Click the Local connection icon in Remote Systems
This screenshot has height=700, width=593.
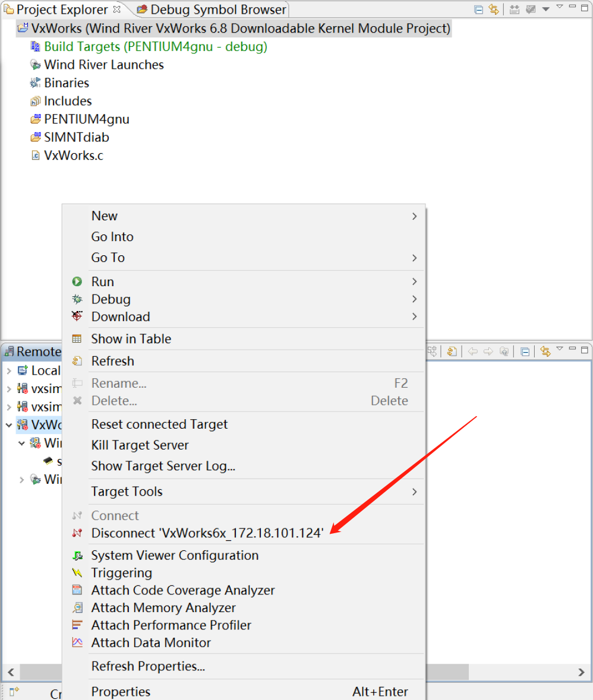(23, 370)
